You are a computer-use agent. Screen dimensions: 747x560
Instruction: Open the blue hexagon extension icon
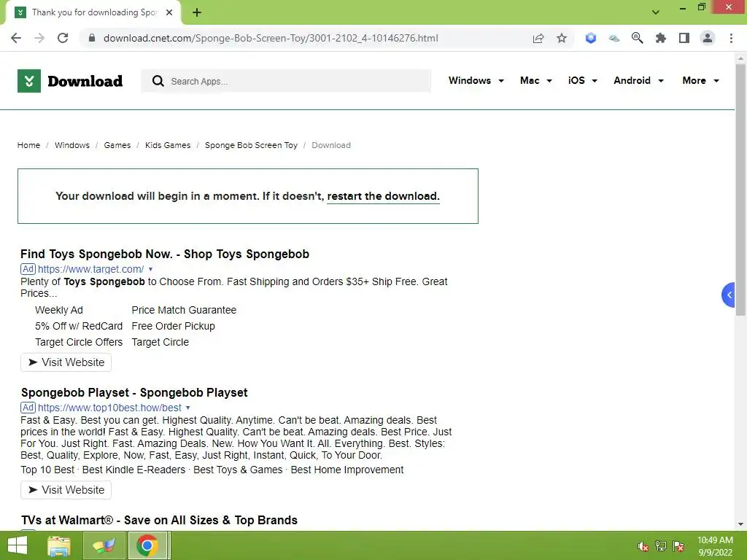pos(591,38)
